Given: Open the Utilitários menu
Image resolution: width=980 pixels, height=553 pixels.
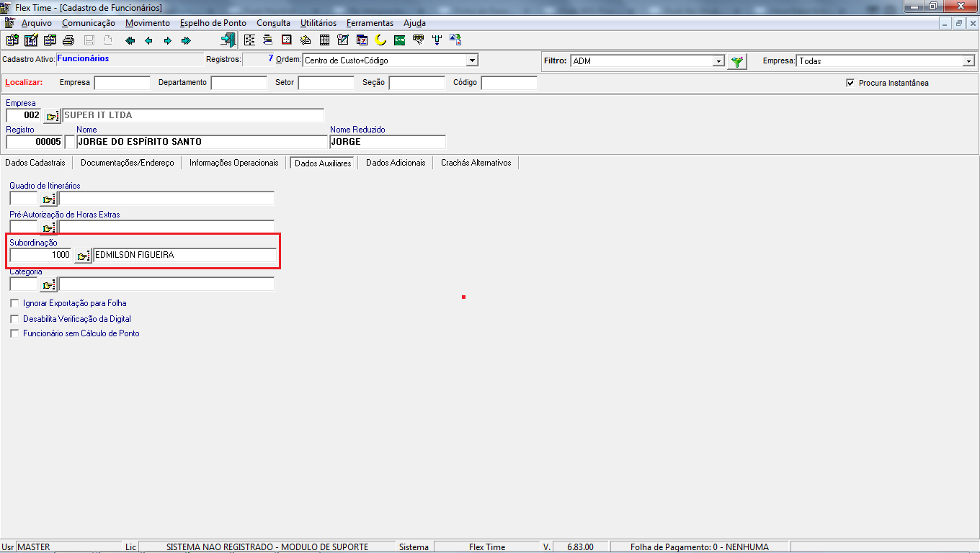Looking at the screenshot, I should coord(318,23).
